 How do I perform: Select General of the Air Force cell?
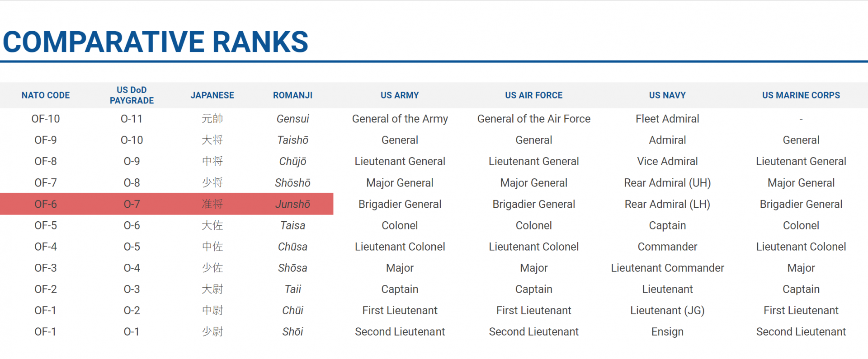[533, 119]
